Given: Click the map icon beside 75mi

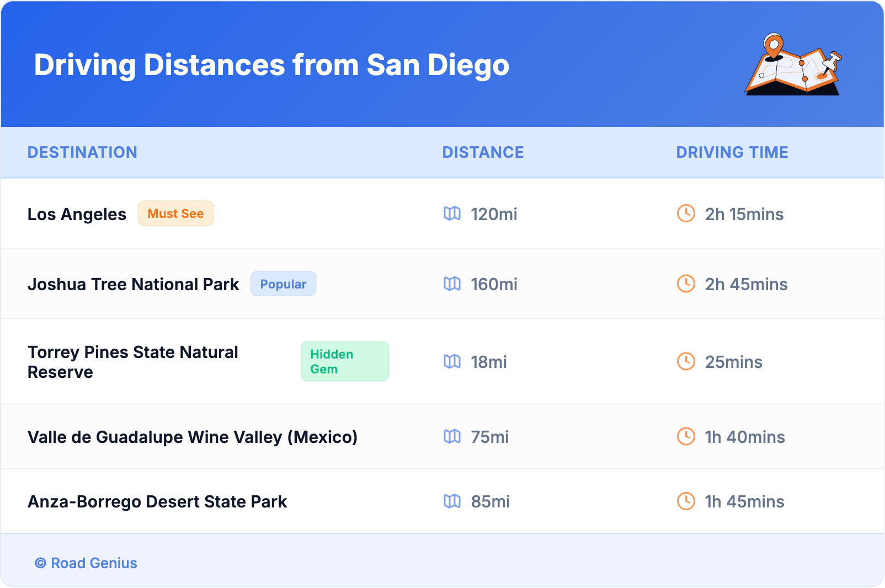Looking at the screenshot, I should click(452, 436).
